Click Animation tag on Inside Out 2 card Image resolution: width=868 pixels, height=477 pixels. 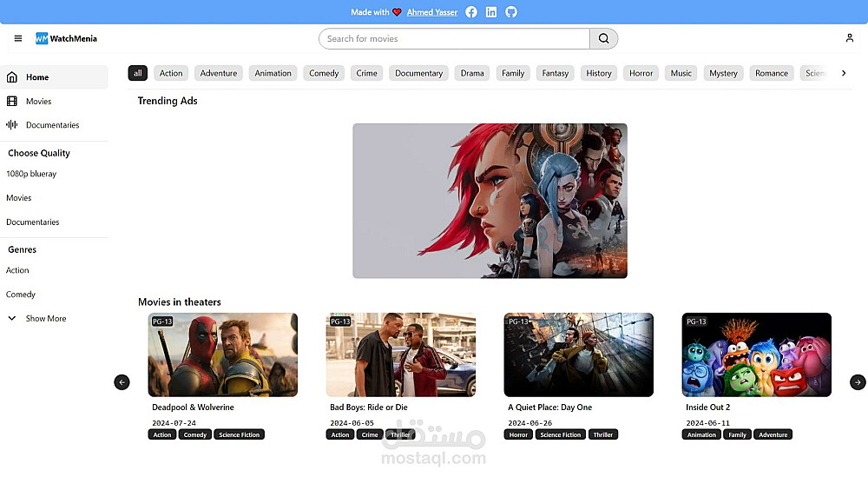(702, 435)
